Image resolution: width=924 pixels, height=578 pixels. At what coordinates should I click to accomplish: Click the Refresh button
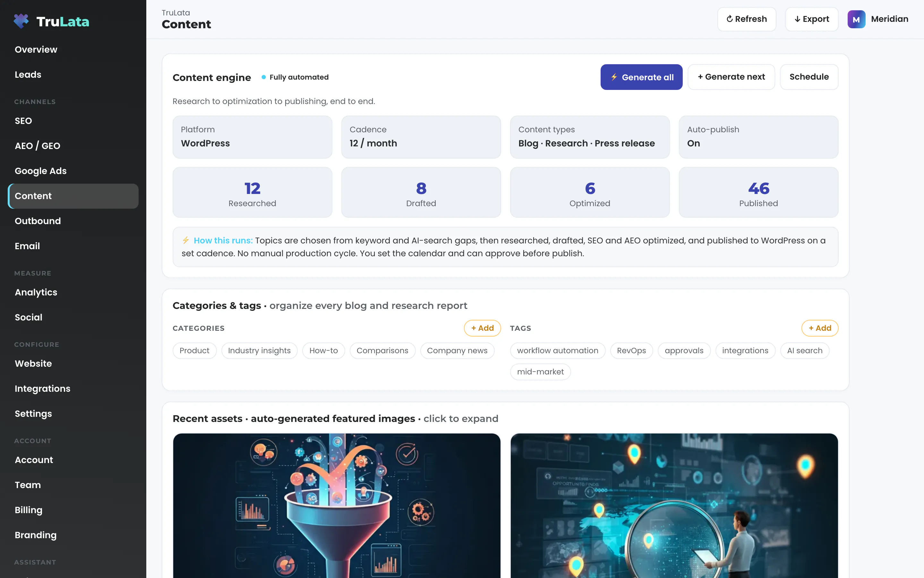pyautogui.click(x=747, y=19)
